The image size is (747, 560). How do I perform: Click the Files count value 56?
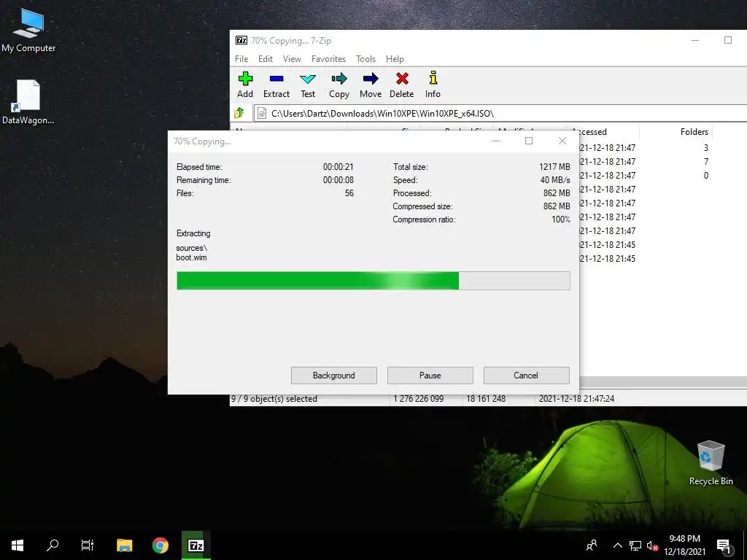point(349,193)
